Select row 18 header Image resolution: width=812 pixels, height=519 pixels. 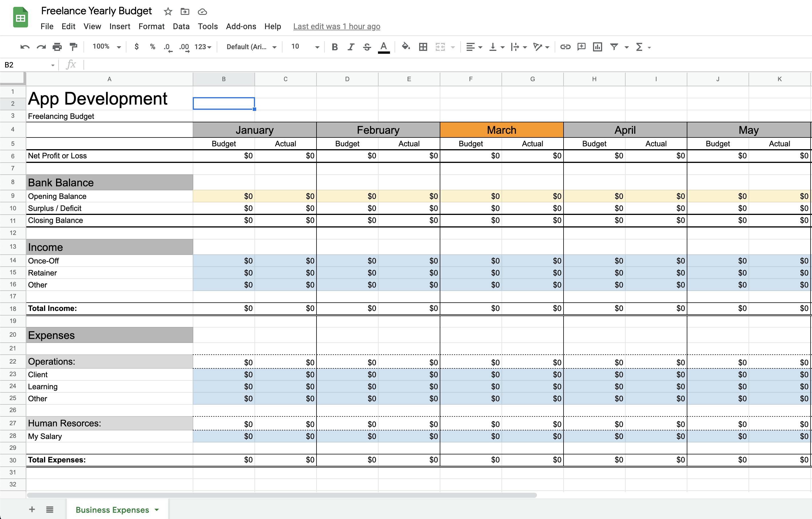[x=13, y=308]
